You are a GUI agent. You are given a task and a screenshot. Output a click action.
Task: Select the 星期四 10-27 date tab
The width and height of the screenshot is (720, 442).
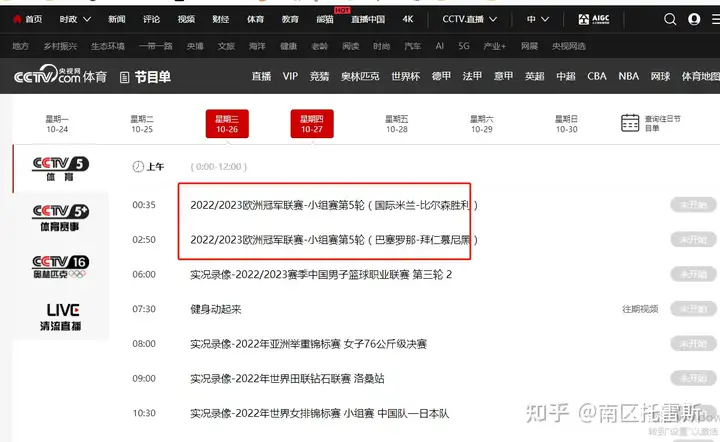click(x=312, y=123)
